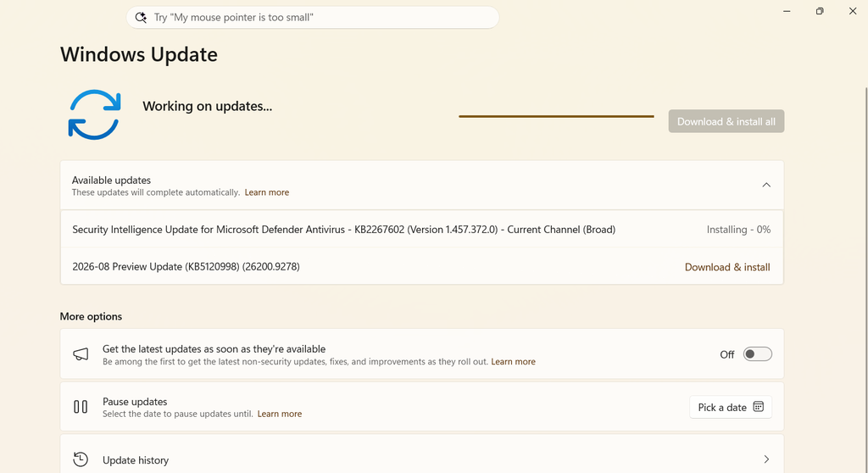
Task: Click the Off label beside the toggle
Action: click(x=726, y=354)
